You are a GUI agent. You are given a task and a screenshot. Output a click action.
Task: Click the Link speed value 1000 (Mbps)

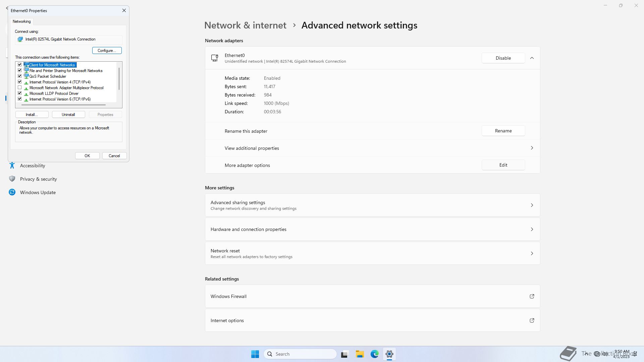point(276,103)
